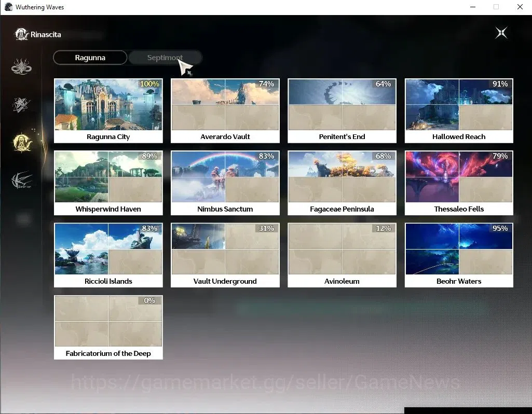The height and width of the screenshot is (414, 532).
Task: Click the 95% badge on Beohr Waters
Action: [x=500, y=228]
